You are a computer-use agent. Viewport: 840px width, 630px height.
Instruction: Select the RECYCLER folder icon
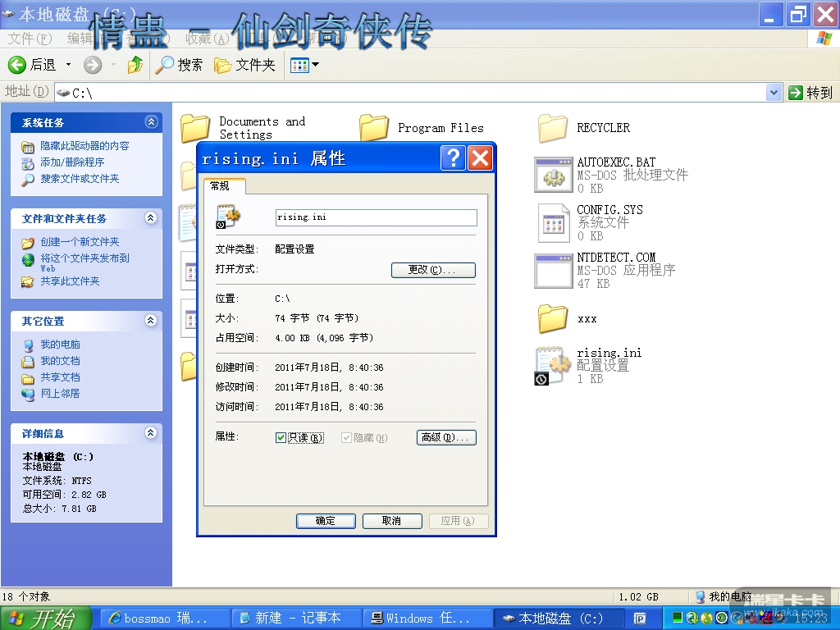552,128
